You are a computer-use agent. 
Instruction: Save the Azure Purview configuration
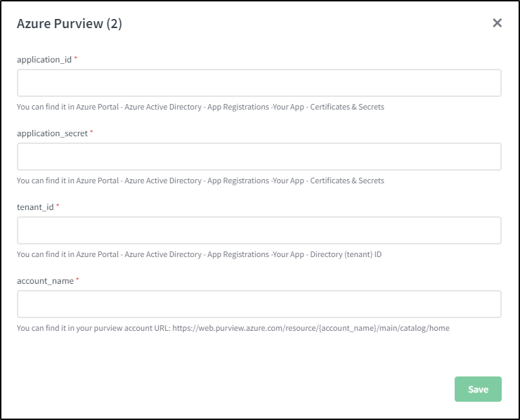tap(478, 389)
